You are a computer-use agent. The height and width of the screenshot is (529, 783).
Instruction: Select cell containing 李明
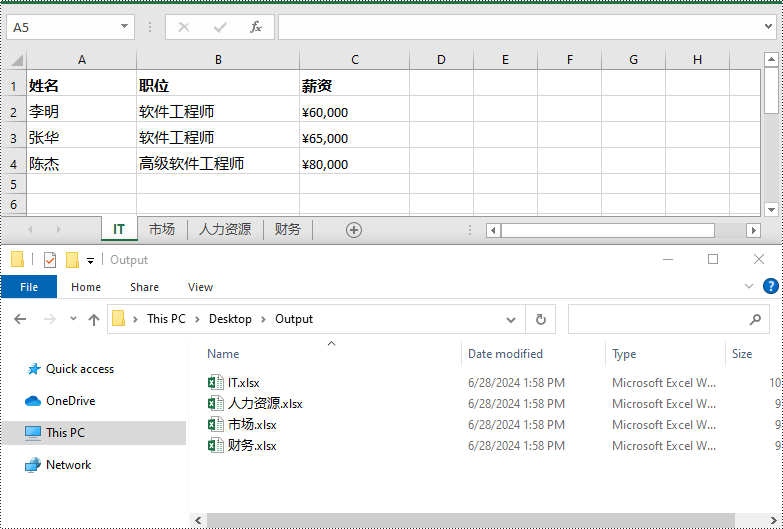pyautogui.click(x=81, y=109)
